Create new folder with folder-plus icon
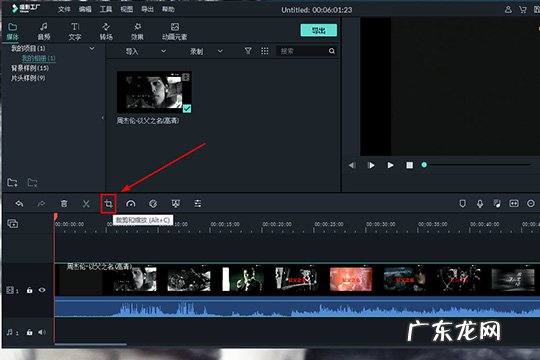The image size is (540, 360). click(12, 183)
